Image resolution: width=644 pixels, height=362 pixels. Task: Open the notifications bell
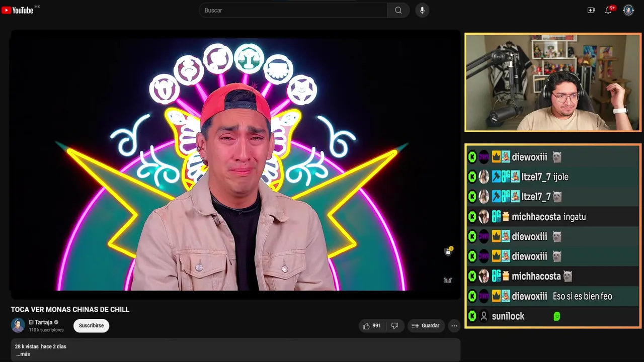(608, 10)
